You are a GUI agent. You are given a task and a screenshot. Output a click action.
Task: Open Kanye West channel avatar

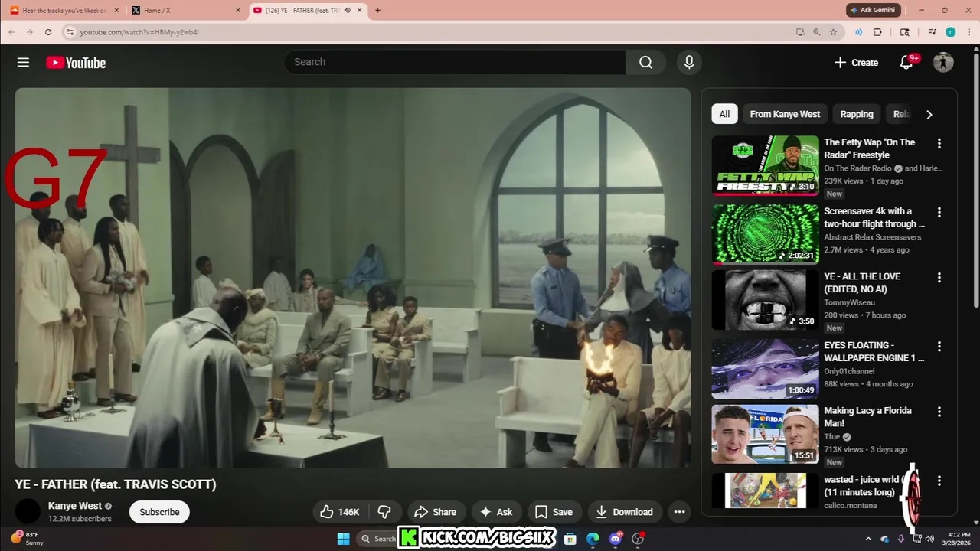pyautogui.click(x=28, y=511)
